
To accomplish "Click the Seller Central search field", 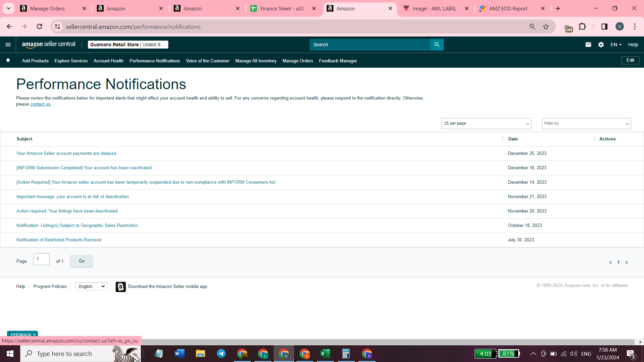I will pos(370,45).
